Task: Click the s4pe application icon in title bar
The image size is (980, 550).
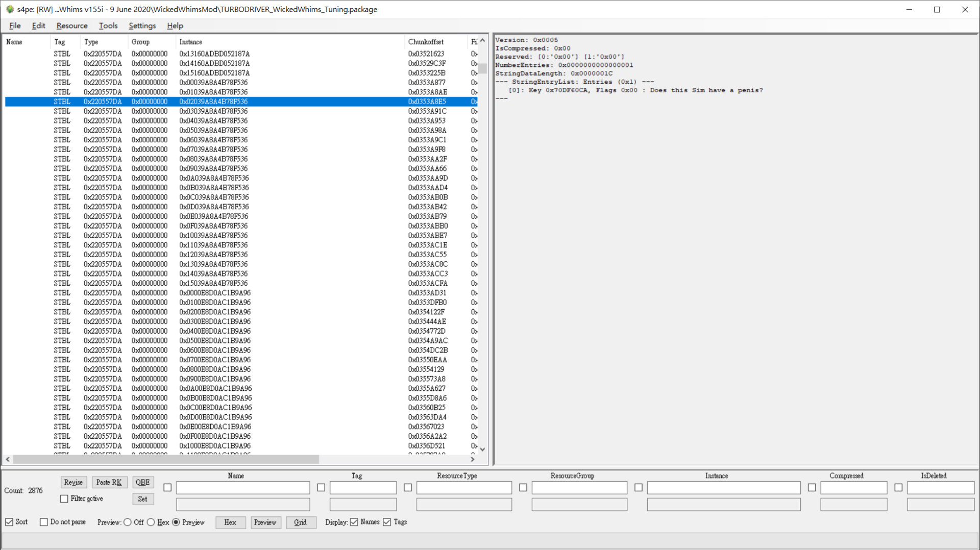Action: pyautogui.click(x=10, y=9)
